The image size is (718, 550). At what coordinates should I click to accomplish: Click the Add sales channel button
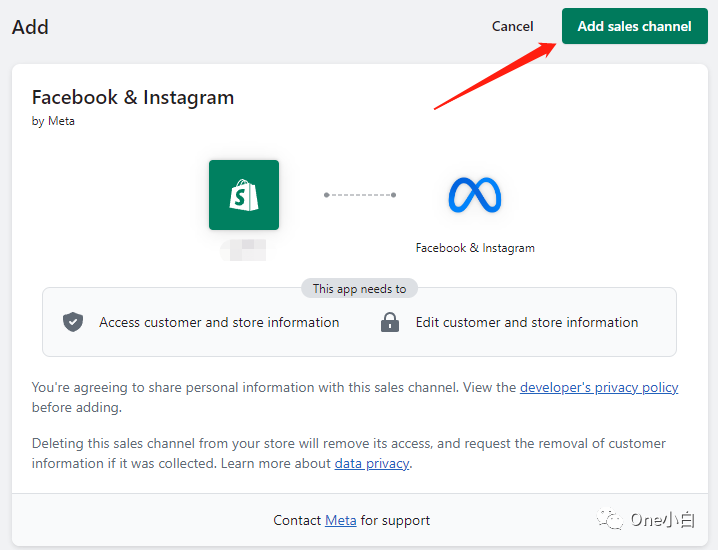635,26
